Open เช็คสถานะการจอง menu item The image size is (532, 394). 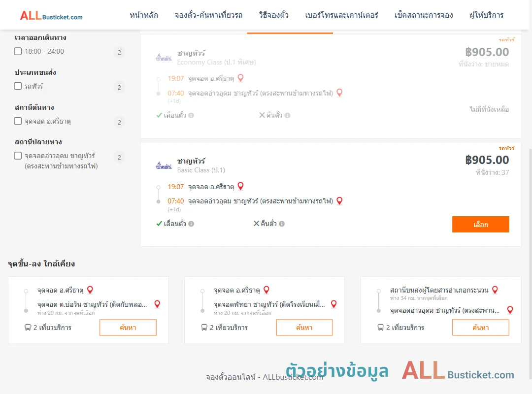[424, 15]
